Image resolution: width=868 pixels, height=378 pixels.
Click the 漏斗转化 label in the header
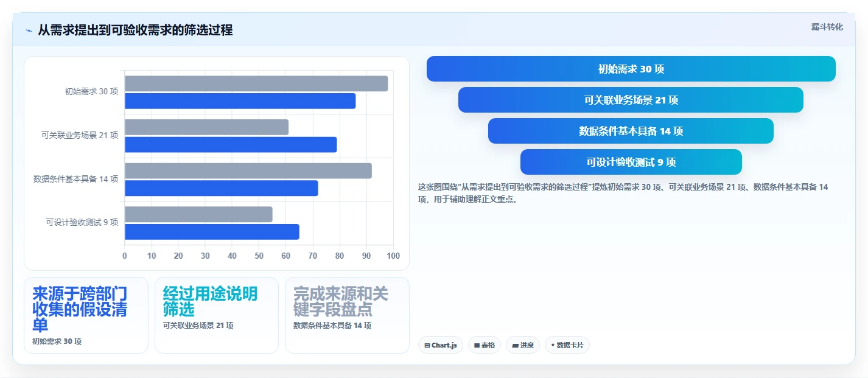tap(827, 27)
